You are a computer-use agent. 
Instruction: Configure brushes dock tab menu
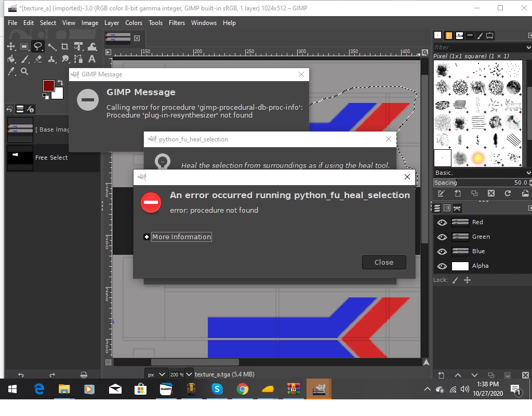(x=529, y=35)
